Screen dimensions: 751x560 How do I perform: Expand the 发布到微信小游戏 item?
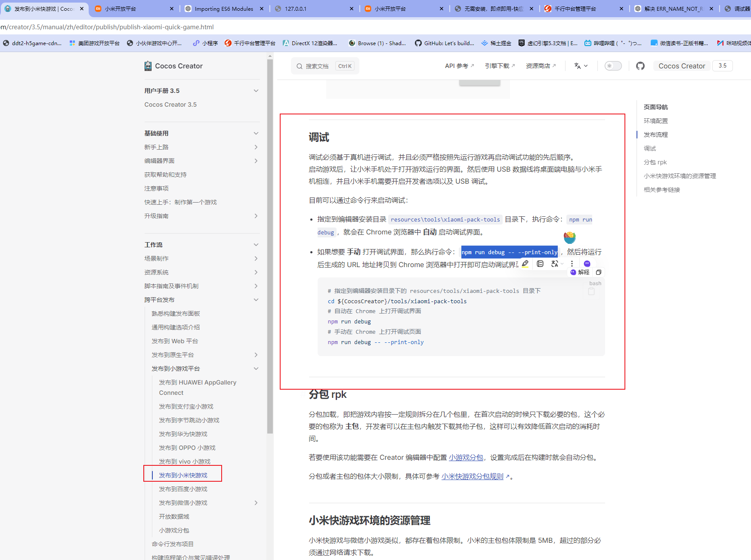(256, 503)
